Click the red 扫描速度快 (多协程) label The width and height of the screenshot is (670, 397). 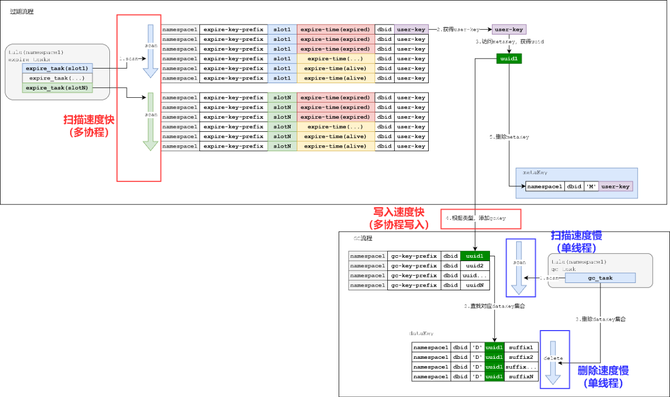click(89, 126)
